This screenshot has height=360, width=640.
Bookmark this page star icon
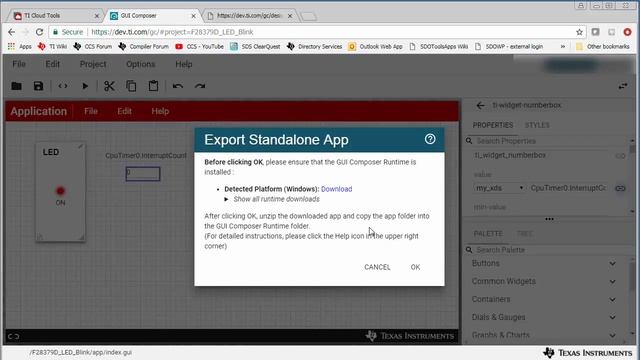pos(579,32)
